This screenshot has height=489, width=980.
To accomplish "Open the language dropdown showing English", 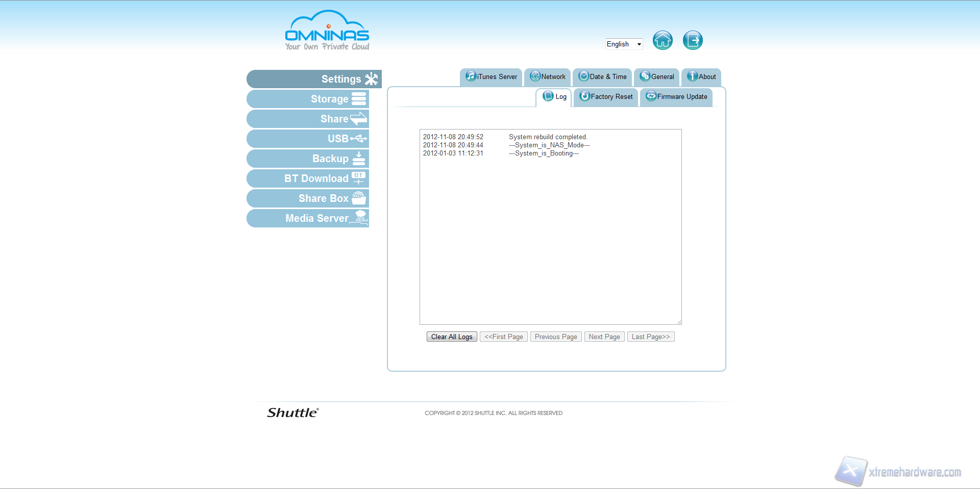I will tap(623, 44).
